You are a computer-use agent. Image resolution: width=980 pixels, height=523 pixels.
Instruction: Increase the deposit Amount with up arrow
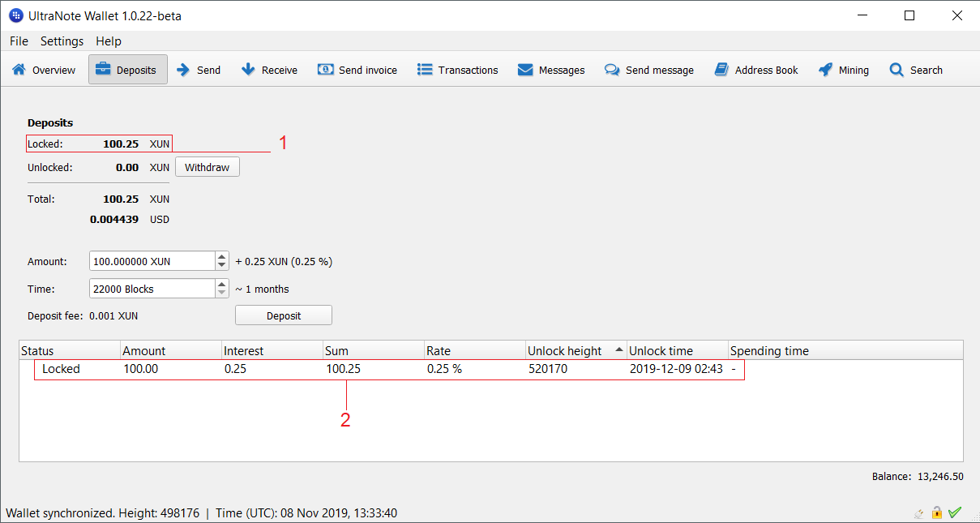(222, 257)
